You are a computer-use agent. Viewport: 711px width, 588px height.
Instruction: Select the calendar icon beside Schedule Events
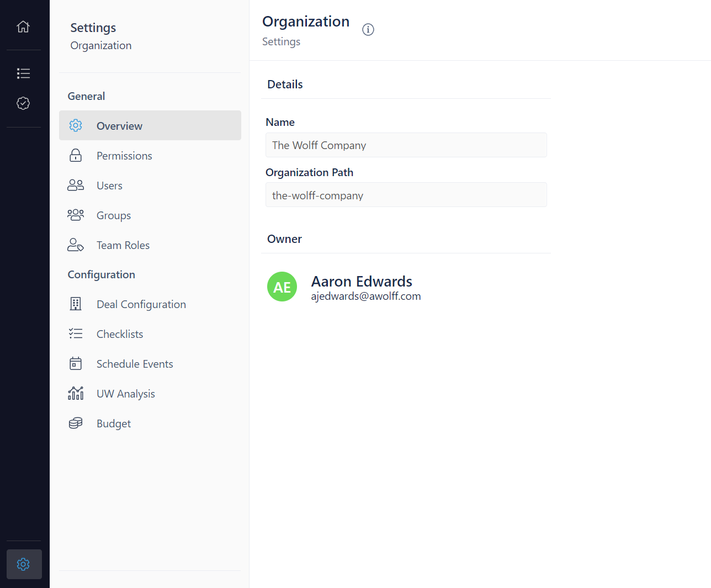tap(76, 363)
